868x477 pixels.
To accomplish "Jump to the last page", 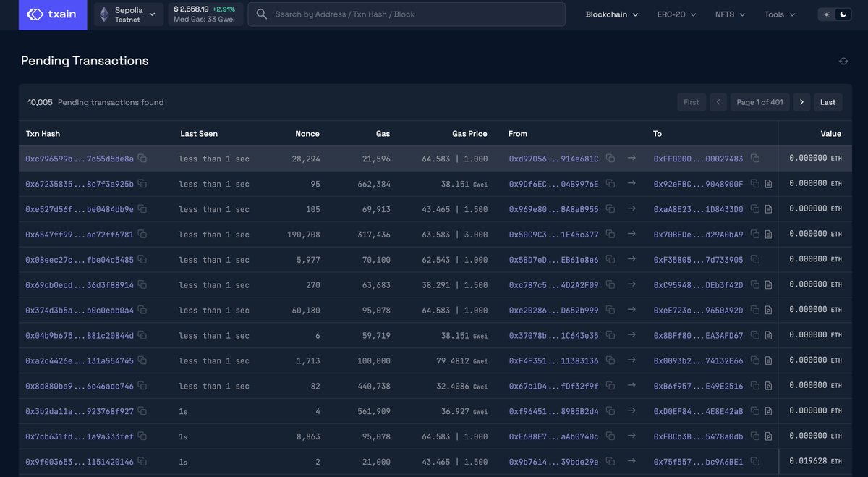I will point(828,102).
